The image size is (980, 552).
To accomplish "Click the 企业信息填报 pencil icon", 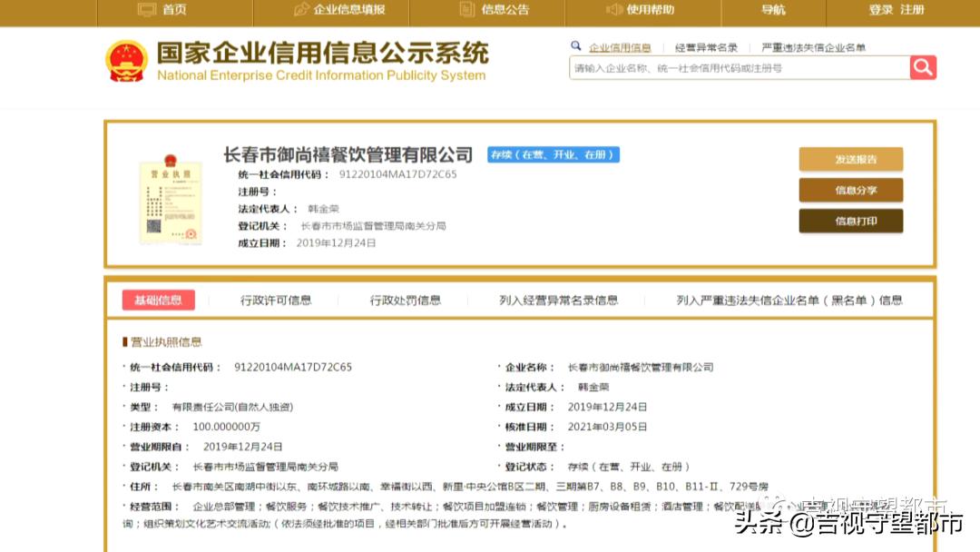I will click(301, 9).
